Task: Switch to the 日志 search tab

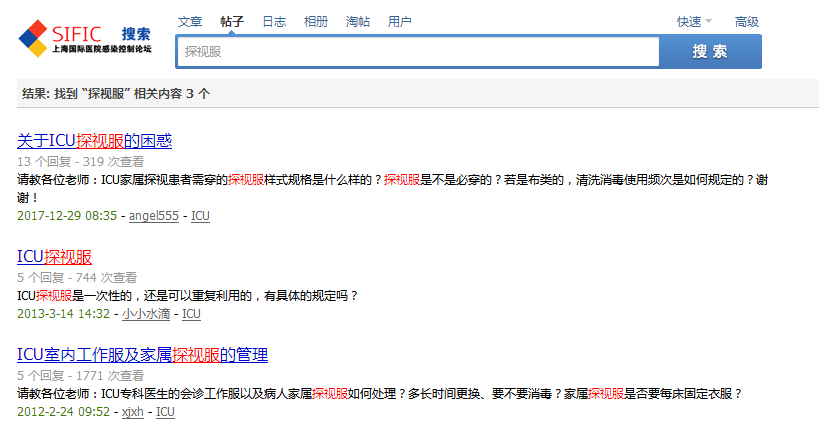Action: click(x=274, y=21)
